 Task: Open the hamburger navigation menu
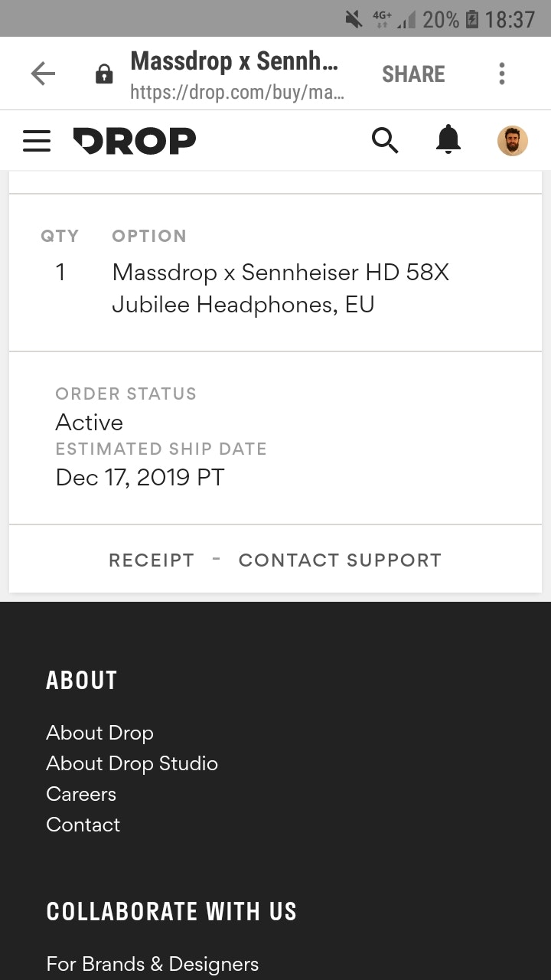pos(37,141)
